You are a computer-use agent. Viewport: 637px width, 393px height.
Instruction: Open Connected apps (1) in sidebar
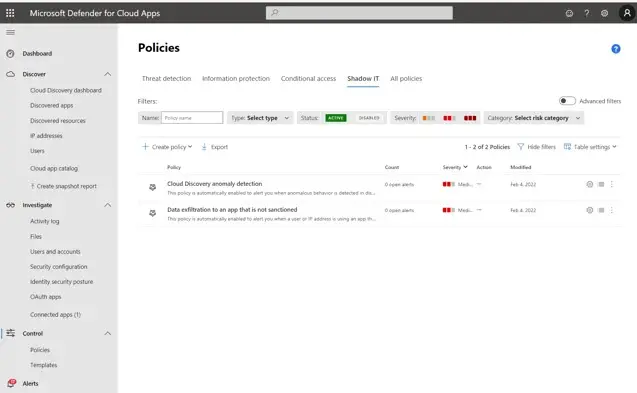tap(55, 315)
